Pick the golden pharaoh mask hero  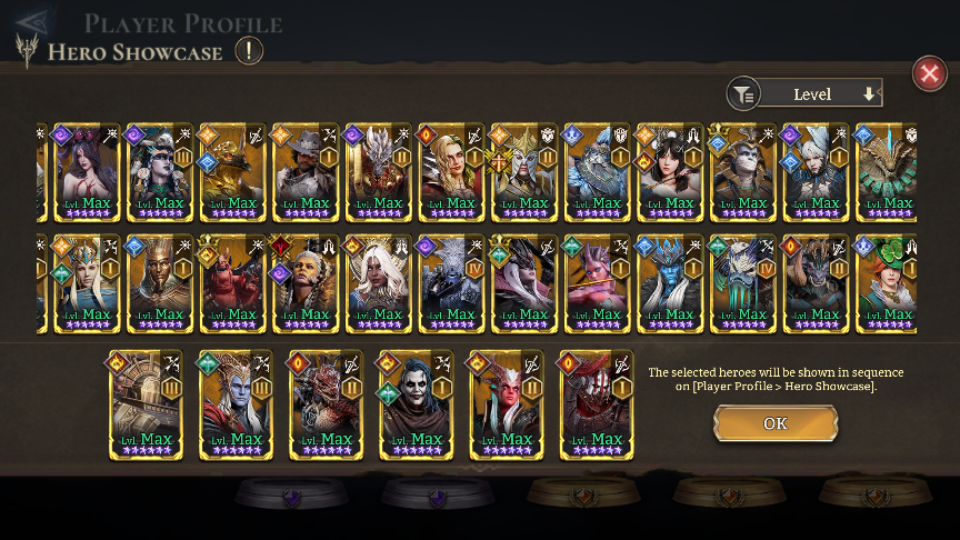[x=160, y=285]
